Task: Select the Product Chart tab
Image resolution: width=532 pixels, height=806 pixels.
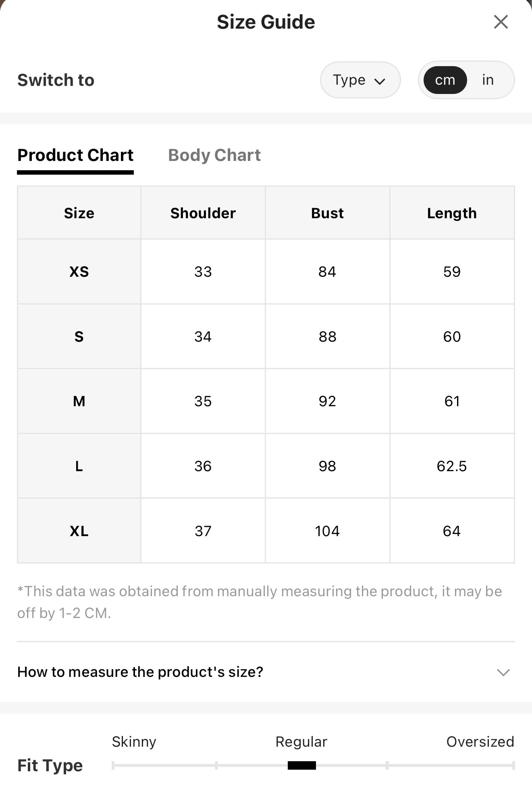Action: [75, 155]
